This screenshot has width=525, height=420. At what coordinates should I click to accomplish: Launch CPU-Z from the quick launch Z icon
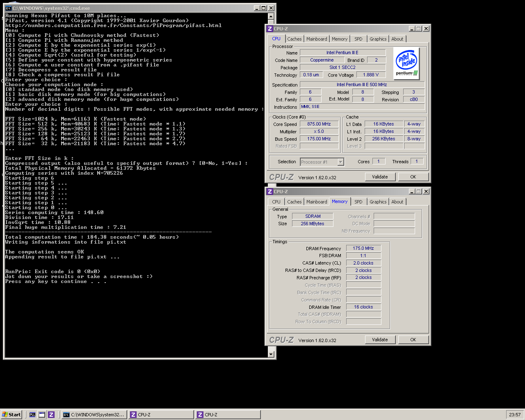tap(51, 415)
